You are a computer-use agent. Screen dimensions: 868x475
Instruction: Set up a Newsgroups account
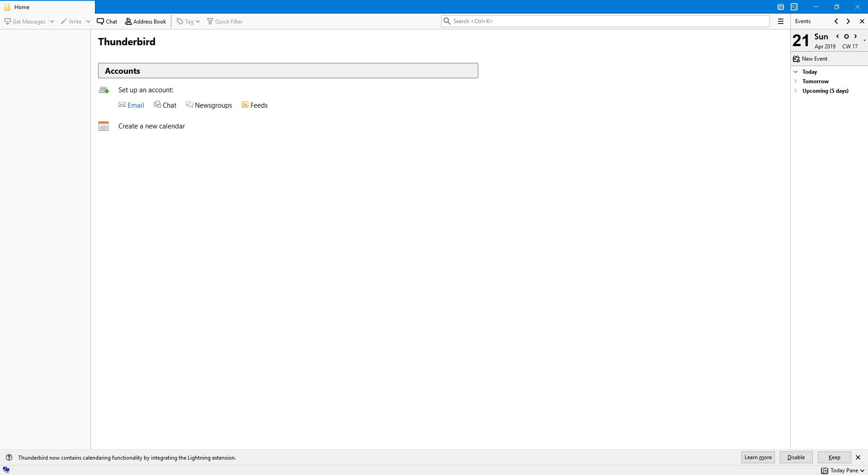coord(209,105)
